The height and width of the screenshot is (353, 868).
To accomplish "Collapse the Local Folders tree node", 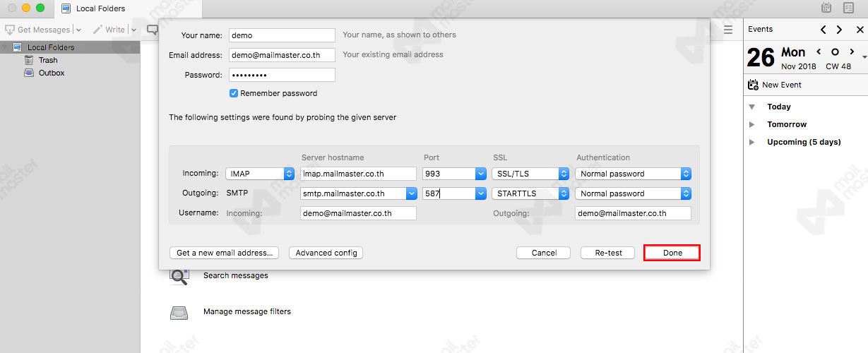I will pos(6,47).
